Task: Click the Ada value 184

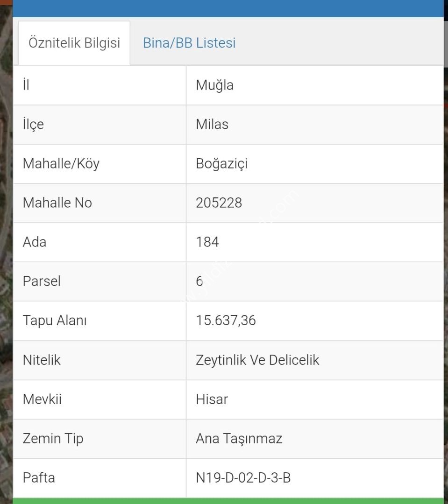Action: pyautogui.click(x=207, y=242)
